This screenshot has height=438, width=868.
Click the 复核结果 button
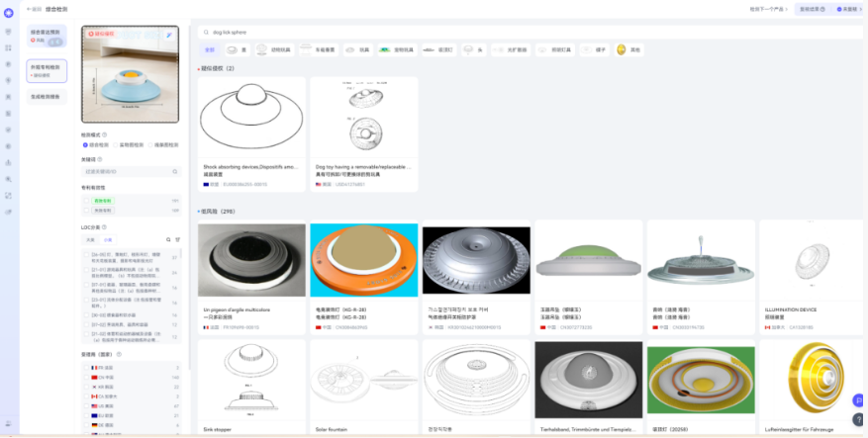(x=813, y=10)
